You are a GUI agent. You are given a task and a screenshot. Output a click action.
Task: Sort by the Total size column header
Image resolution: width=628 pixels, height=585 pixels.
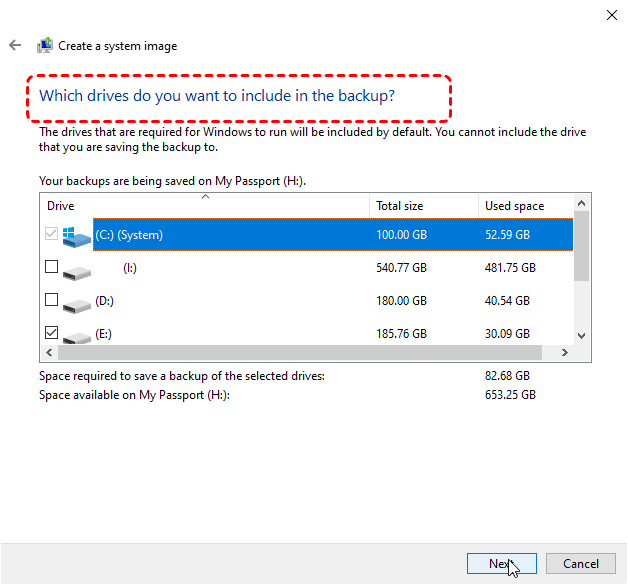[422, 206]
